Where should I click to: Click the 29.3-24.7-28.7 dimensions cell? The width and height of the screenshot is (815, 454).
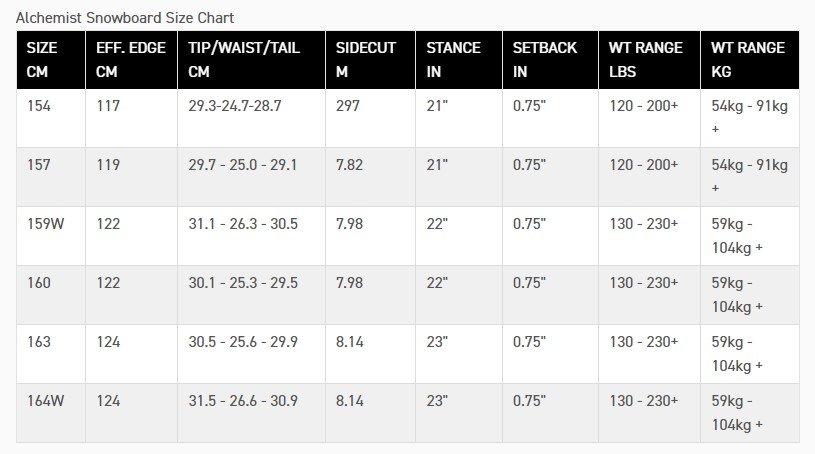[252, 118]
